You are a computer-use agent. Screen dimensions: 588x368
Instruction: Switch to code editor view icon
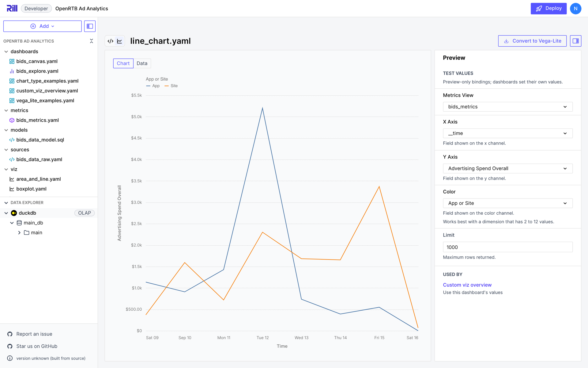pos(111,41)
